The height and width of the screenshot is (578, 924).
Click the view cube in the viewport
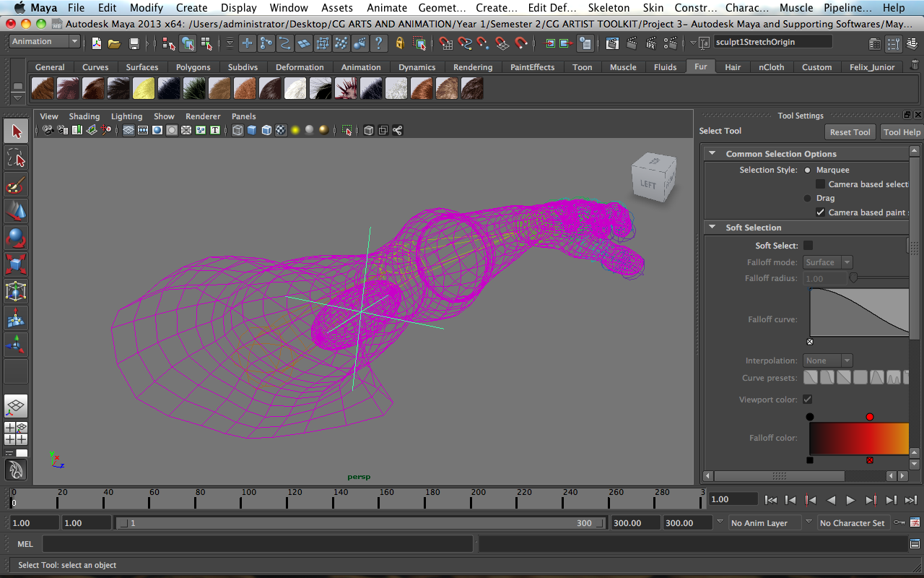(x=653, y=178)
